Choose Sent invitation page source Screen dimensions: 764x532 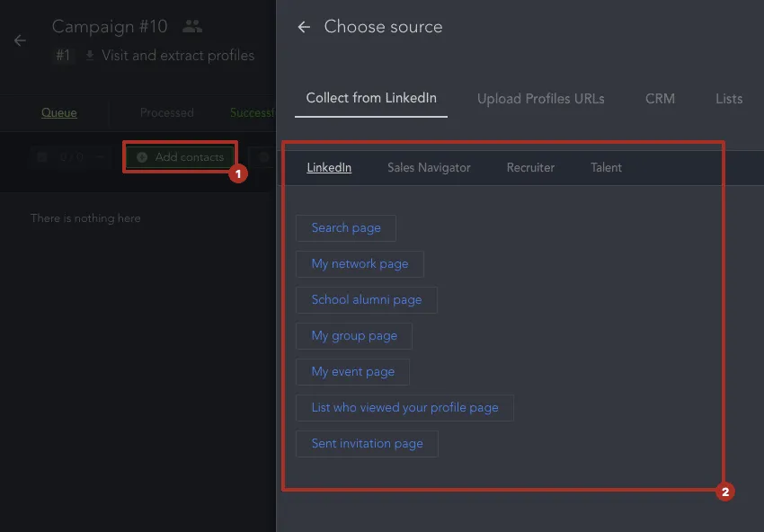pyautogui.click(x=367, y=444)
